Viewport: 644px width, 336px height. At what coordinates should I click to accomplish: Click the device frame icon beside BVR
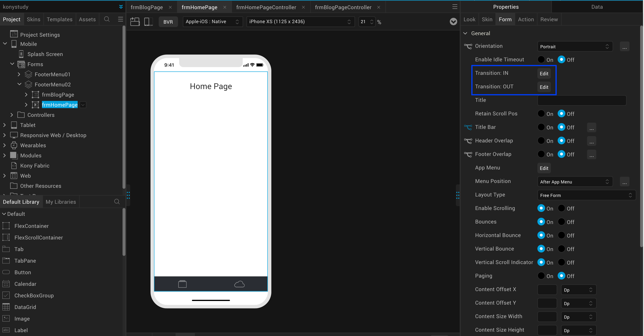pyautogui.click(x=149, y=22)
